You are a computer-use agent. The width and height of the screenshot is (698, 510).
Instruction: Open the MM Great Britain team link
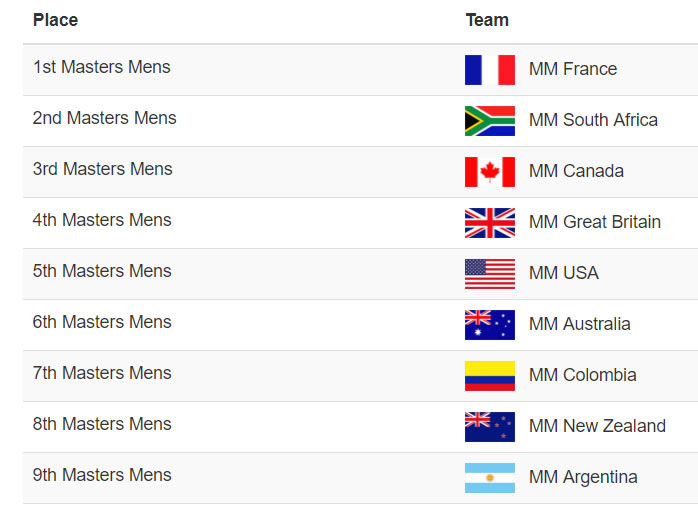[595, 222]
